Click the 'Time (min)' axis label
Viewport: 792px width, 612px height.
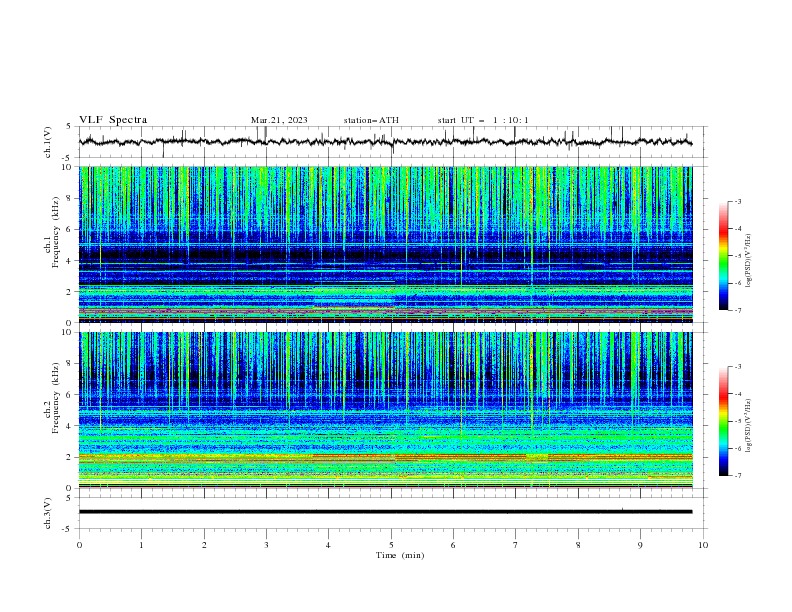point(400,555)
